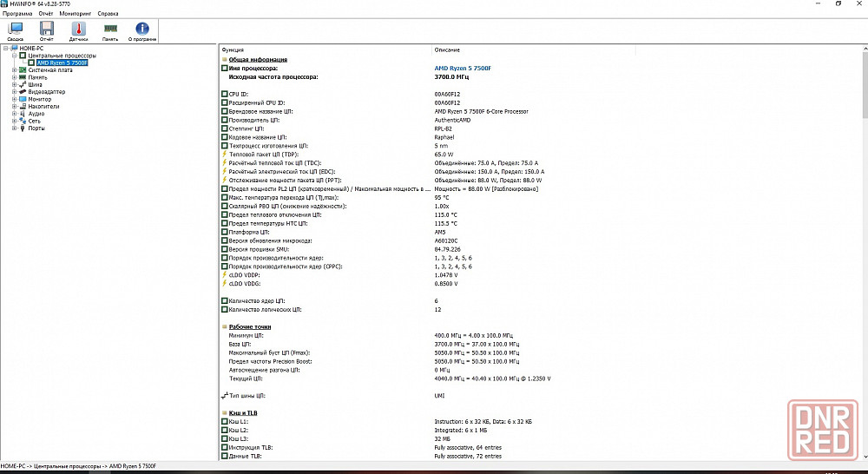Click the HWiNFO app icon in title bar
The width and height of the screenshot is (868, 474).
point(4,3)
